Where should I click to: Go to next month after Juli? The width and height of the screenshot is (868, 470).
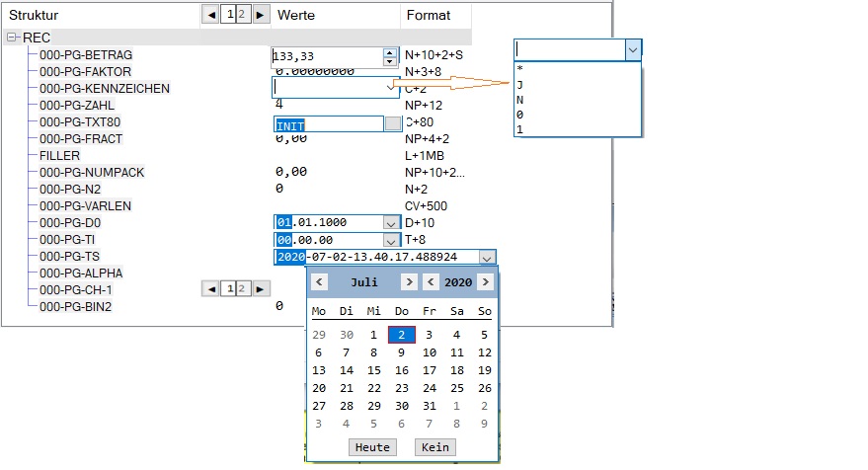[x=409, y=282]
